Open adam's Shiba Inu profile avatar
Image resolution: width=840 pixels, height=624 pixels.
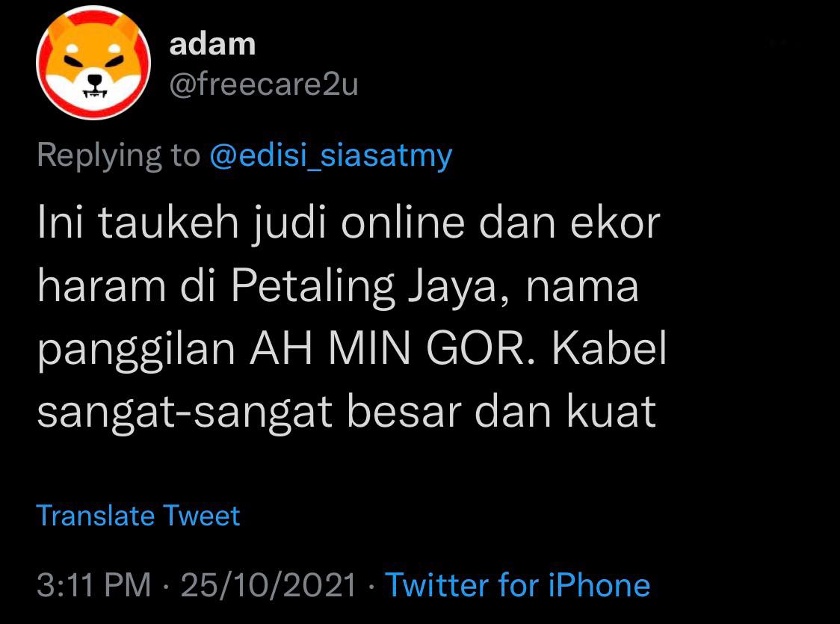[93, 62]
